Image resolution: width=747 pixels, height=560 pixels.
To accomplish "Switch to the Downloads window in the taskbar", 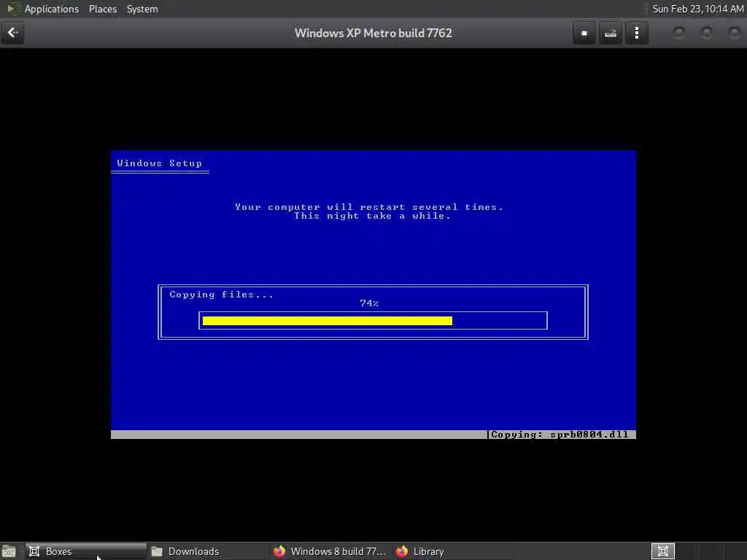I will [208, 551].
